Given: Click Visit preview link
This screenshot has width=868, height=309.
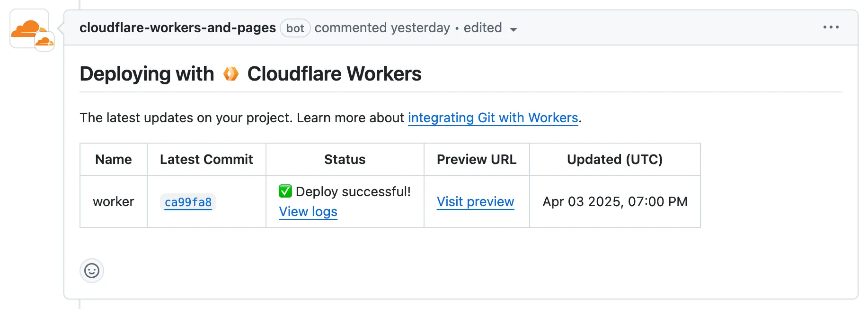Looking at the screenshot, I should pos(475,202).
